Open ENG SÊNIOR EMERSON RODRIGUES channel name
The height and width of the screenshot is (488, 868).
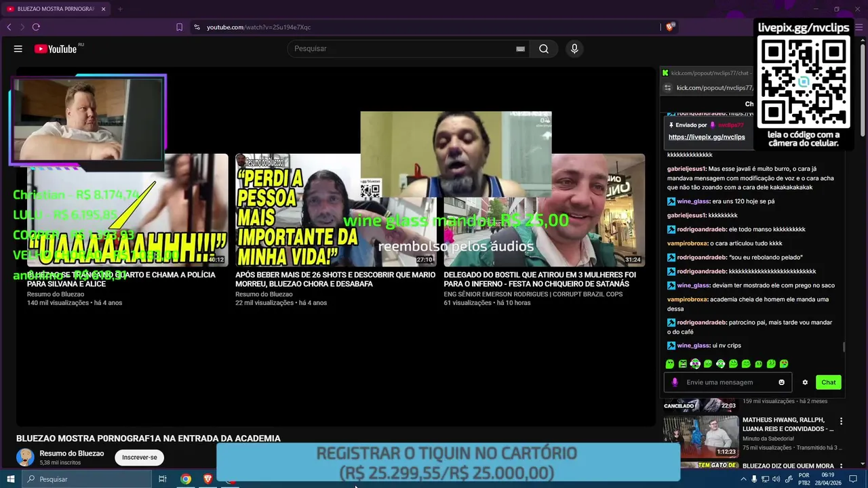pos(533,294)
